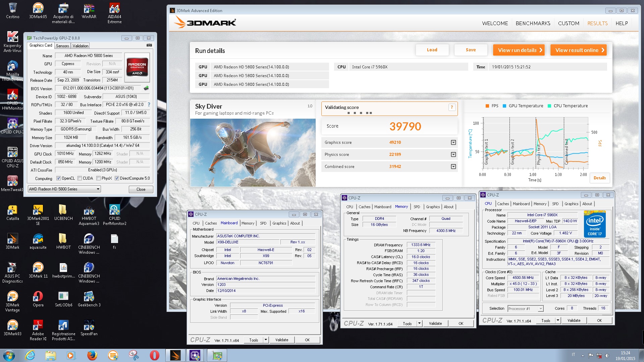Click CPU Temperature green legend swatch

tap(549, 106)
